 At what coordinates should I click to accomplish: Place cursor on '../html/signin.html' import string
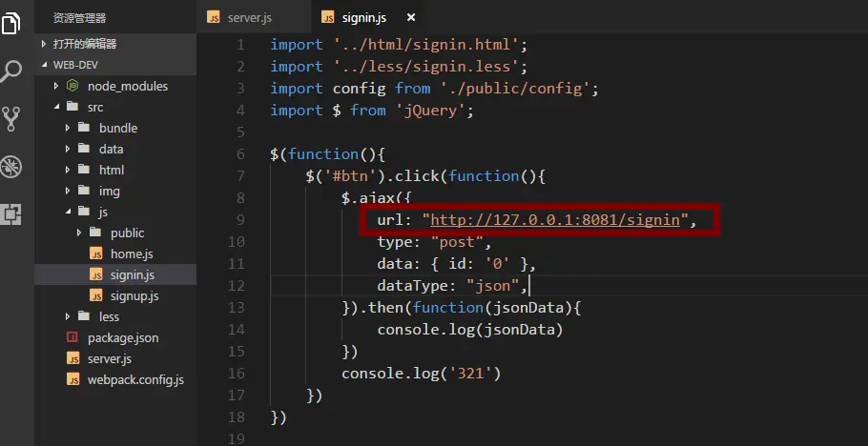[x=425, y=44]
